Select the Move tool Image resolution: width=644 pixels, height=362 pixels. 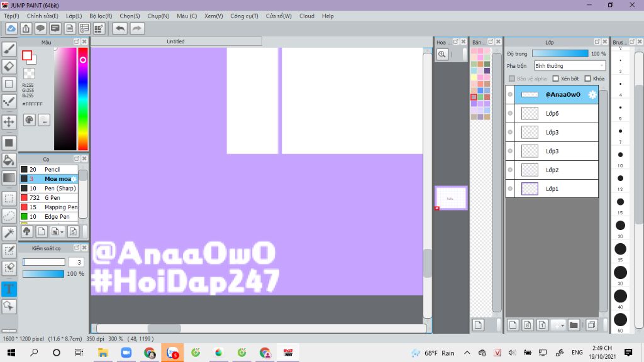point(9,121)
